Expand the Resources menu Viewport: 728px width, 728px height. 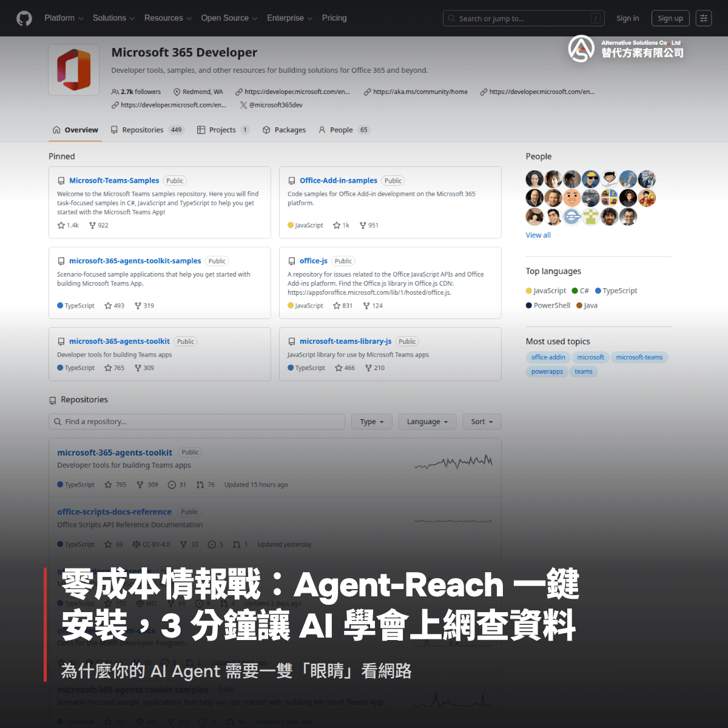click(167, 18)
